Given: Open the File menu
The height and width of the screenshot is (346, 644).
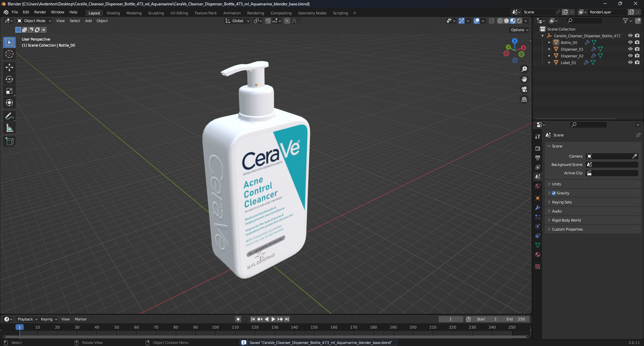Looking at the screenshot, I should coord(15,12).
